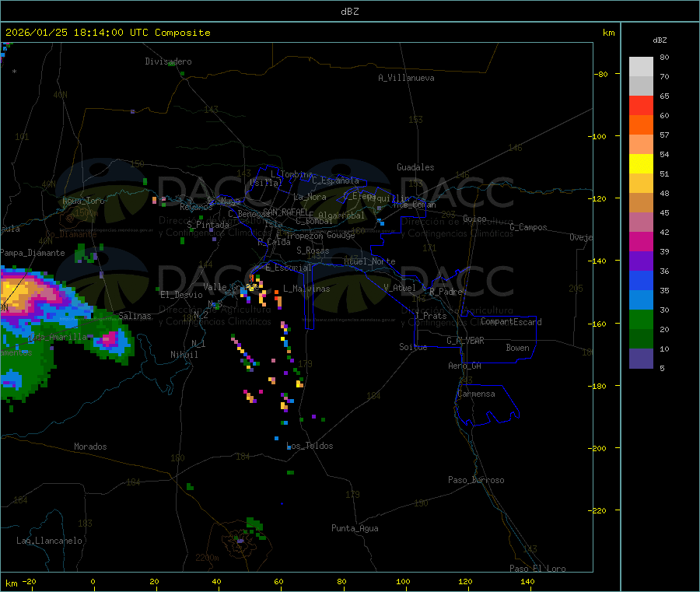
Task: Select the light blue 30-35 dBZ swatch
Action: [x=641, y=300]
